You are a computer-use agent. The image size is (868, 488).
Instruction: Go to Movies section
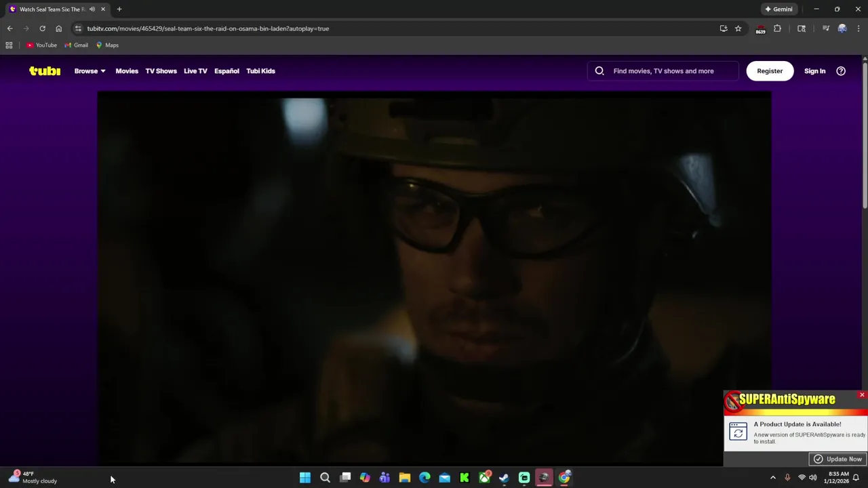tap(127, 70)
